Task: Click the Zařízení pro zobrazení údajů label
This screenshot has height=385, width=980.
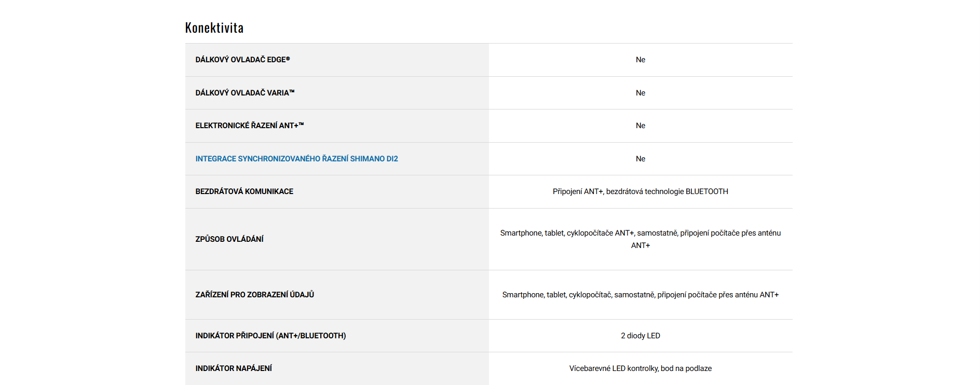Action: (254, 295)
